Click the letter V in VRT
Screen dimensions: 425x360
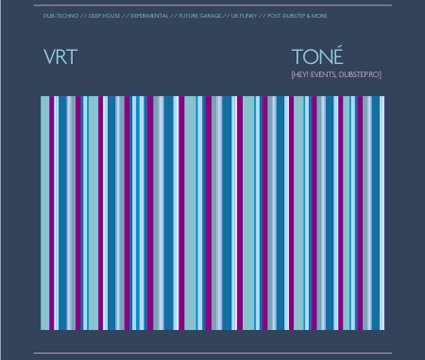pos(50,57)
